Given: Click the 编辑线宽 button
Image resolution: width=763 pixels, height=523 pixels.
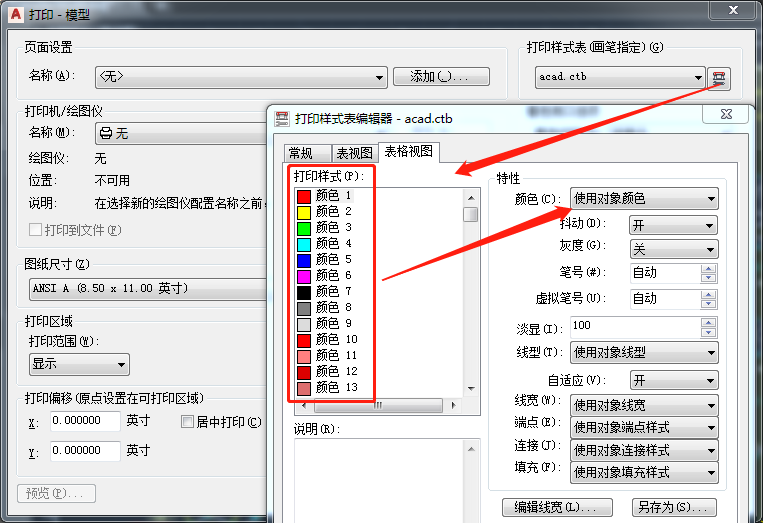Looking at the screenshot, I should coord(556,507).
